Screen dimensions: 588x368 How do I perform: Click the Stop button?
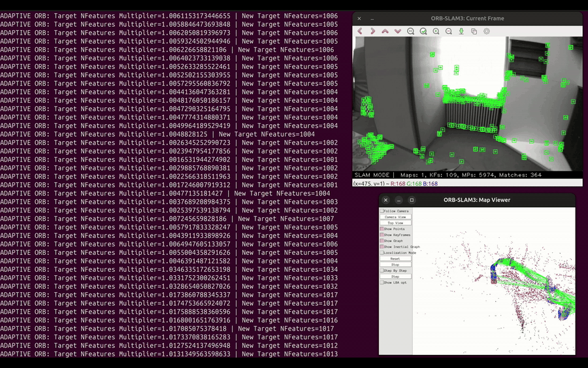pos(395,265)
